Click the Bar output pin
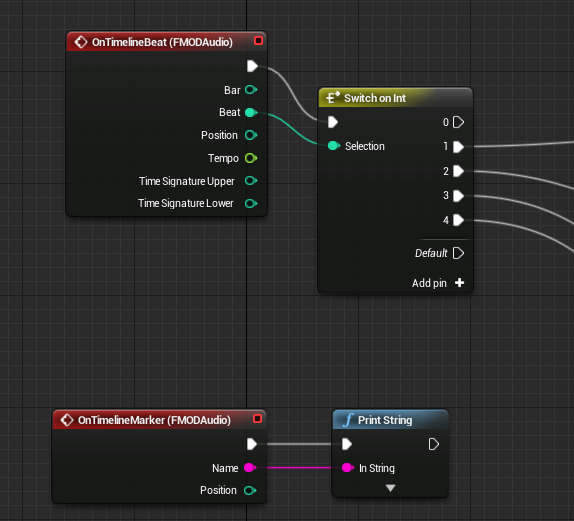This screenshot has width=574, height=521. tap(251, 90)
